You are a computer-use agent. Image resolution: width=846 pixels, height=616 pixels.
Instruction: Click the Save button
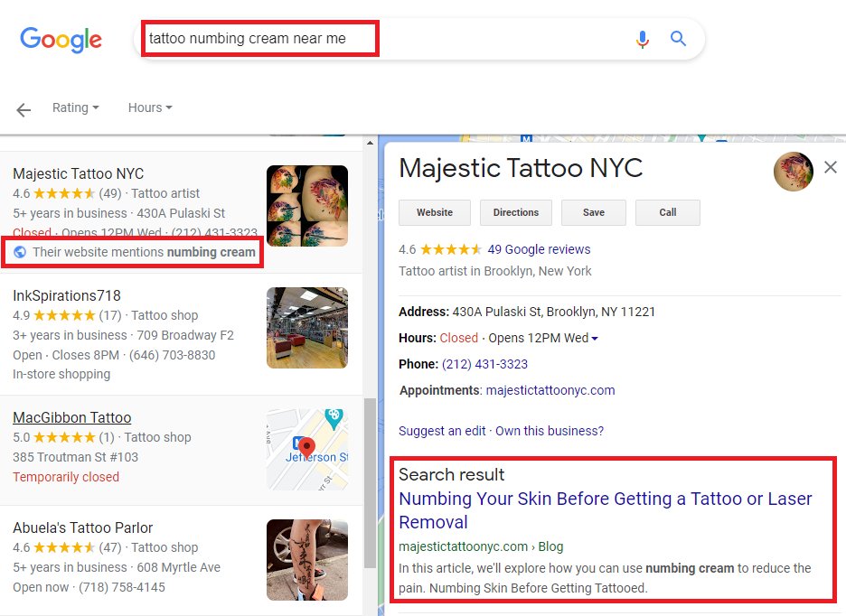[594, 212]
